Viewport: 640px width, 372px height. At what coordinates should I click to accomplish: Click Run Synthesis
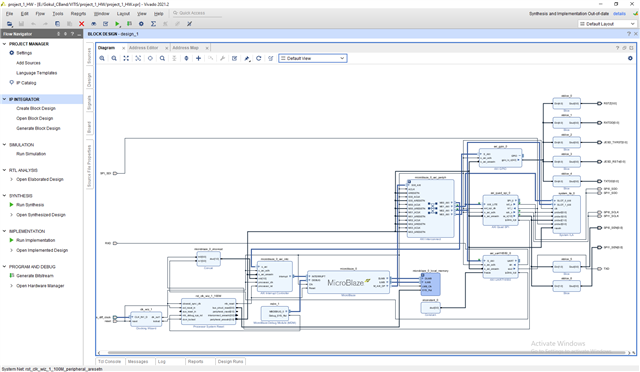(x=30, y=205)
